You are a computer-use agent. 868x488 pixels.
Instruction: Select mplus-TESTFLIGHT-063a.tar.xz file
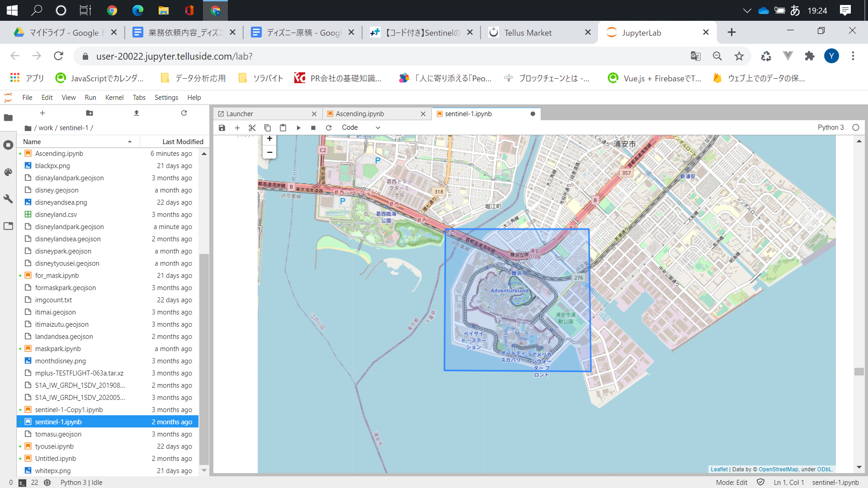108,373
